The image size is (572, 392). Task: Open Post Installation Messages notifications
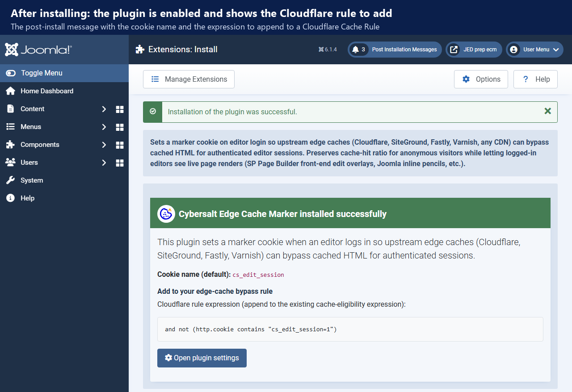[x=395, y=50]
